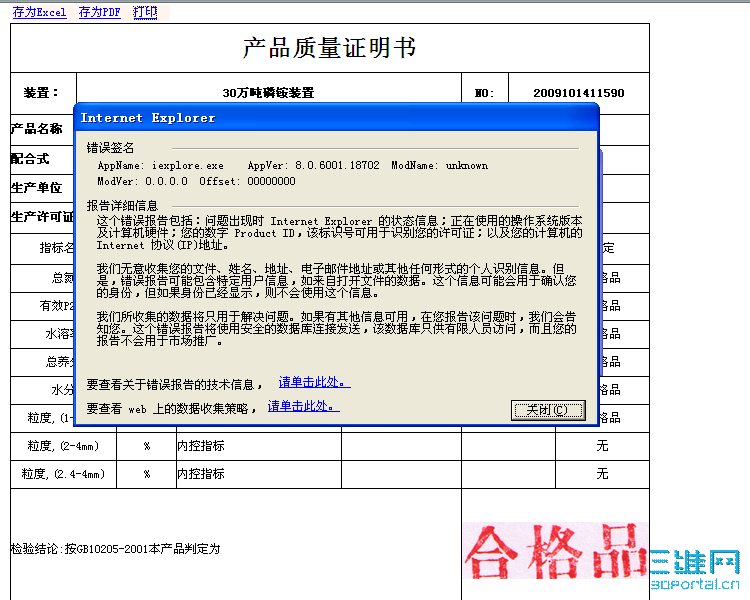Click the 产品名称 row label

(x=36, y=129)
